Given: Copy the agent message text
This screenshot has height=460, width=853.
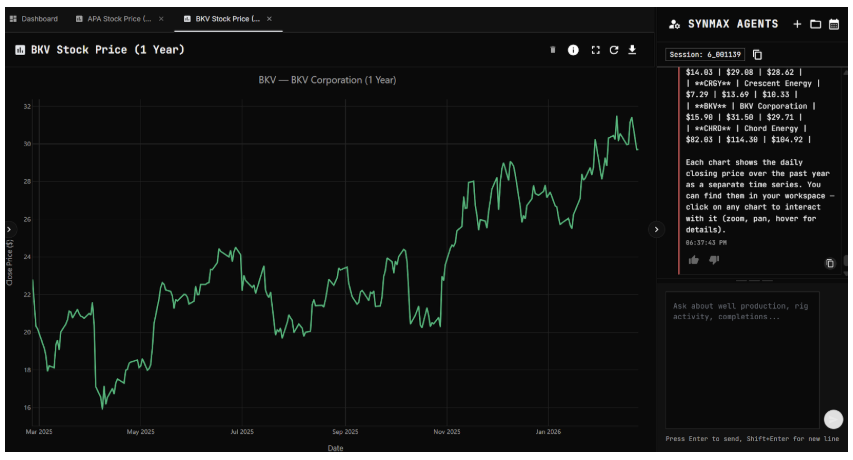Looking at the screenshot, I should pos(829,263).
